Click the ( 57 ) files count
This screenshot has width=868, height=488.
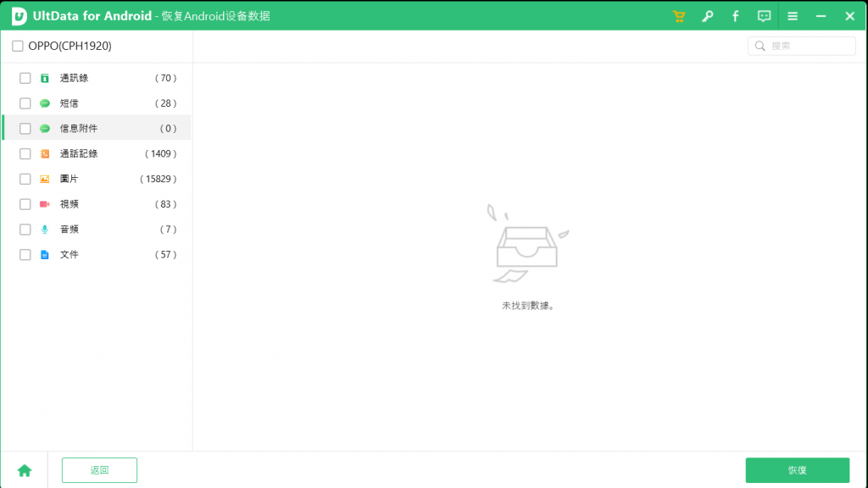165,254
